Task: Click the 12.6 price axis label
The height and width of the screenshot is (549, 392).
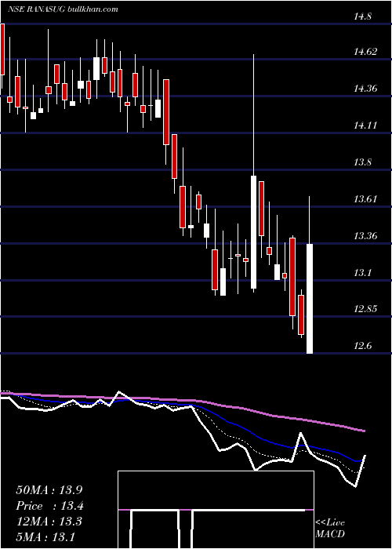Action: [x=363, y=347]
